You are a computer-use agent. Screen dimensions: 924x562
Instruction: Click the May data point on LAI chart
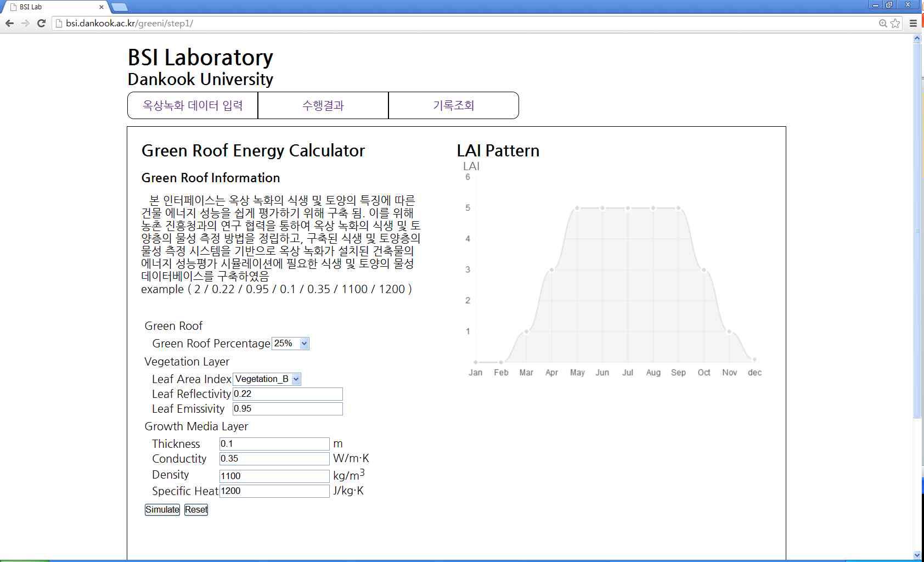[x=577, y=208]
